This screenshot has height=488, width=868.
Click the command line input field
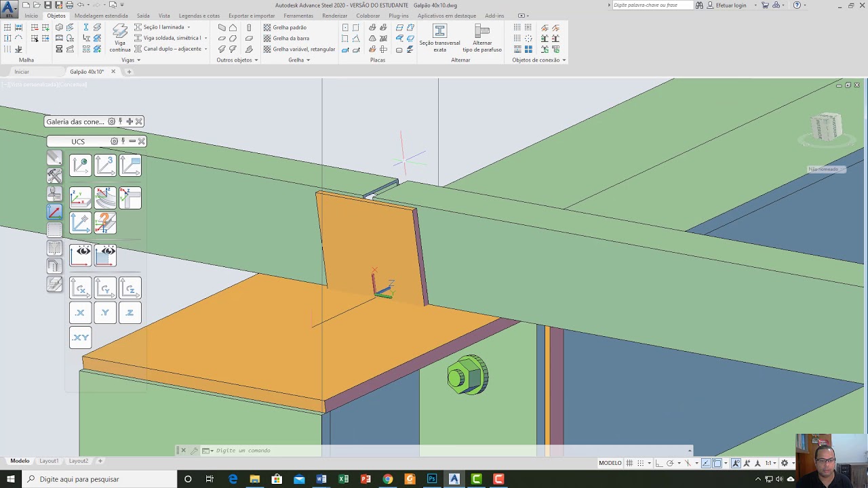pos(448,450)
